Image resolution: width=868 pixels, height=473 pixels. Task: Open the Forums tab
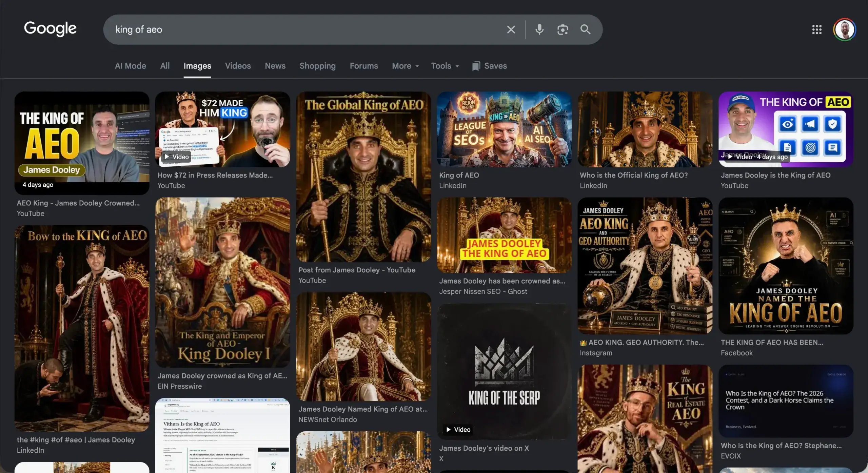coord(364,66)
